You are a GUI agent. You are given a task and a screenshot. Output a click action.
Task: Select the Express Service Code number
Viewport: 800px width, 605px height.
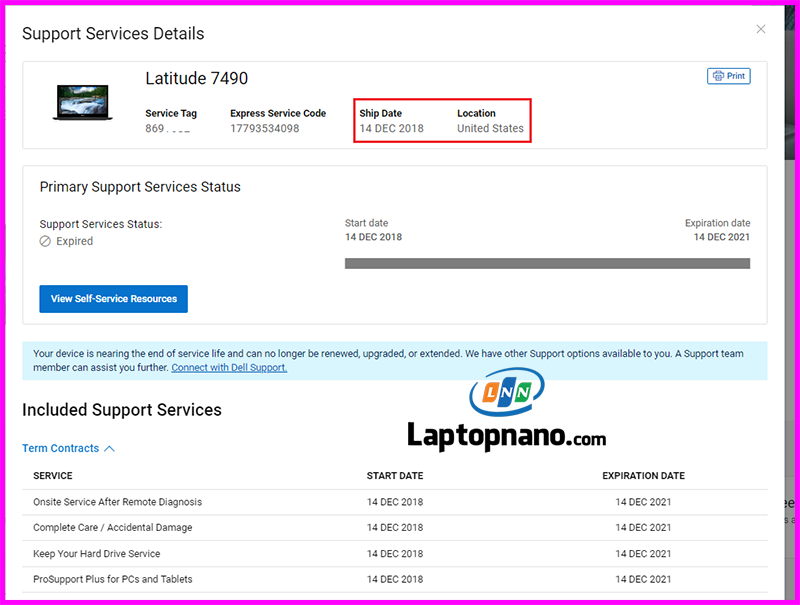(264, 129)
